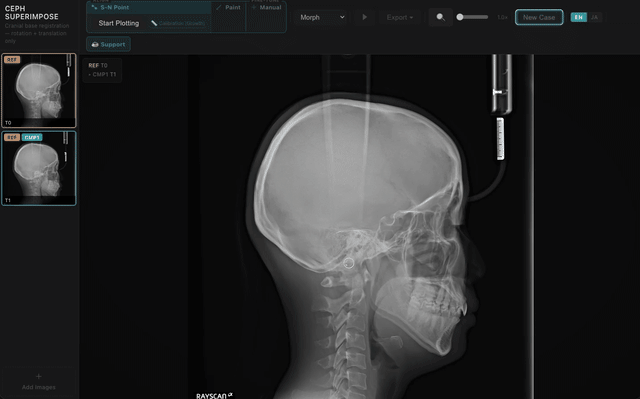
Task: Select the S-N Point alignment mode
Action: coord(149,7)
